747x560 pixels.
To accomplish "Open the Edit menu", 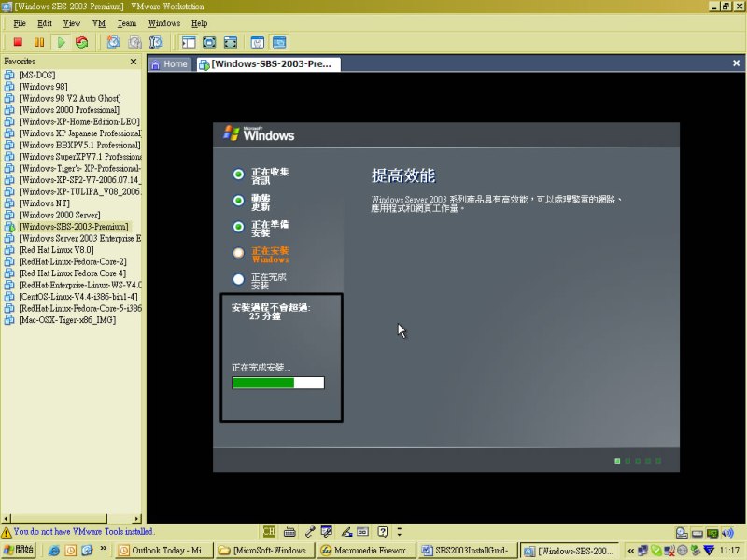I will (45, 23).
